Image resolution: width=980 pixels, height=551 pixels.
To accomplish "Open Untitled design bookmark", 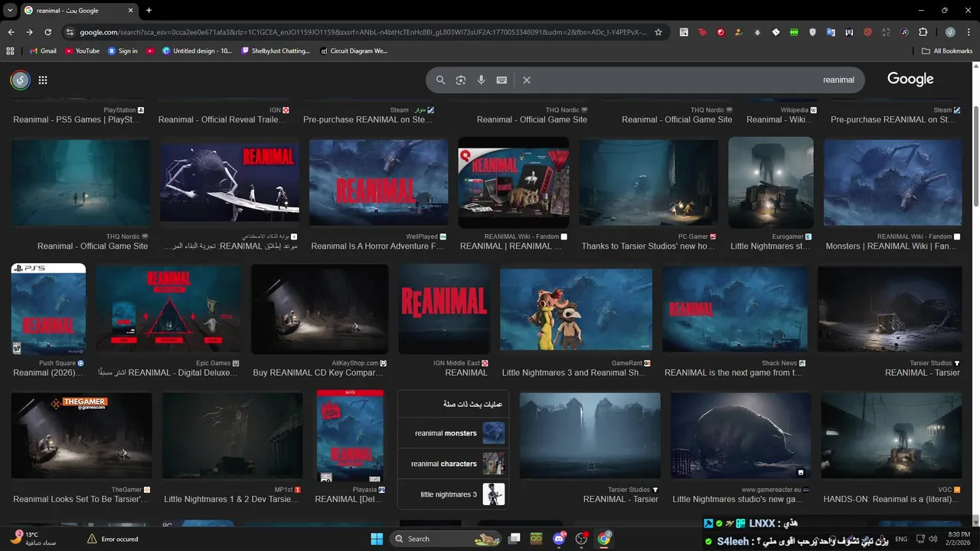I will (197, 51).
